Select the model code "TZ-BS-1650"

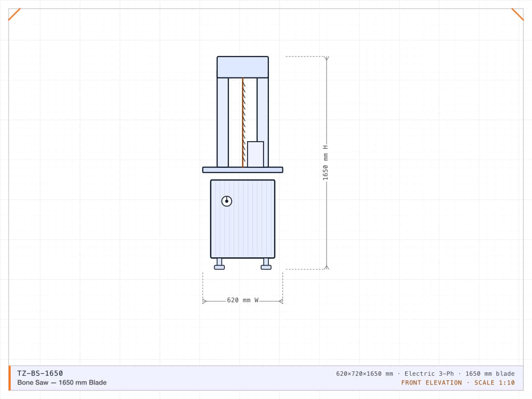point(40,373)
